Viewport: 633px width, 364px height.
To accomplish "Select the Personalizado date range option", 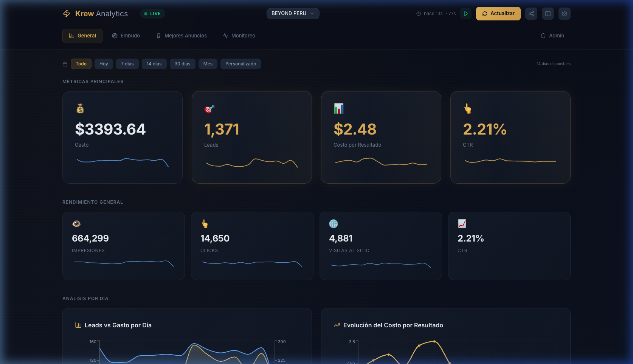I will (240, 64).
